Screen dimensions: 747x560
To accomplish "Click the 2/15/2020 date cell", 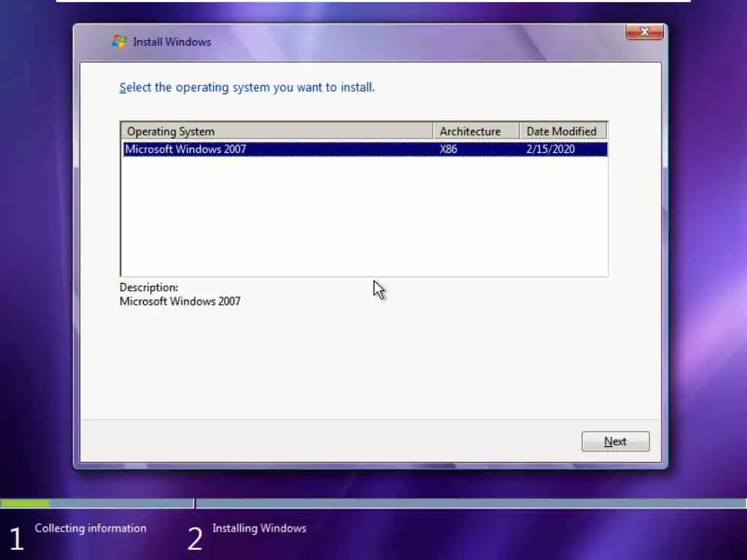I will (x=550, y=149).
